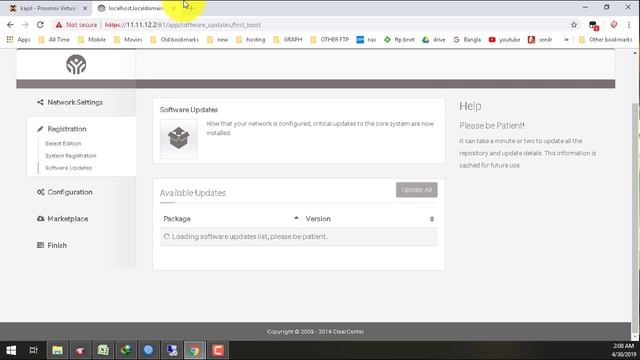Screen dimensions: 640x360
Task: Click the browser forward arrow
Action: 25,25
